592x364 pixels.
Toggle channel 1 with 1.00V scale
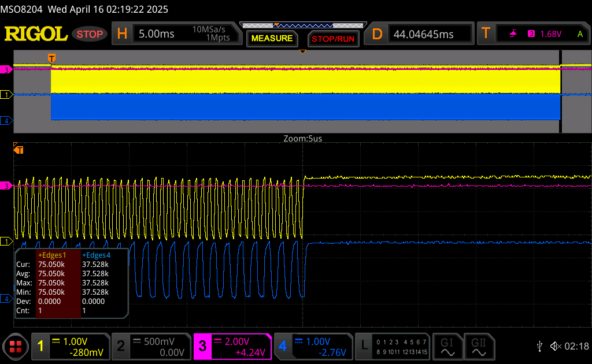(x=71, y=347)
